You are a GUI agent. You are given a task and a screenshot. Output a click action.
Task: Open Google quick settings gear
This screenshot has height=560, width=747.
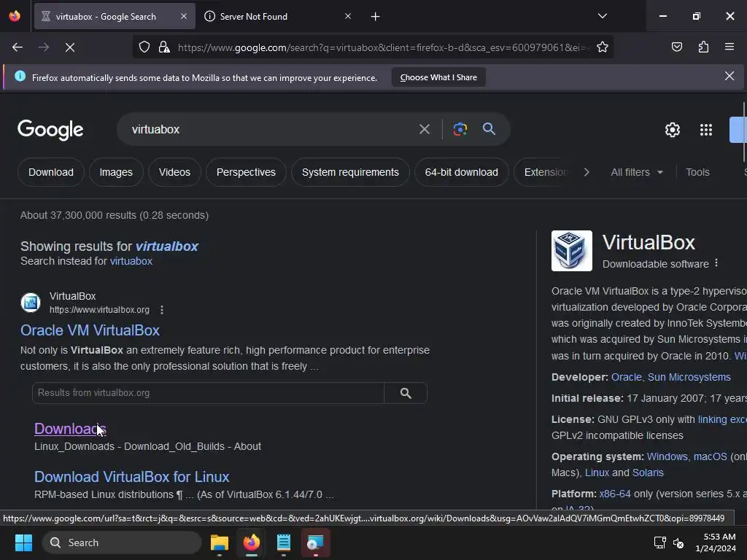672,130
